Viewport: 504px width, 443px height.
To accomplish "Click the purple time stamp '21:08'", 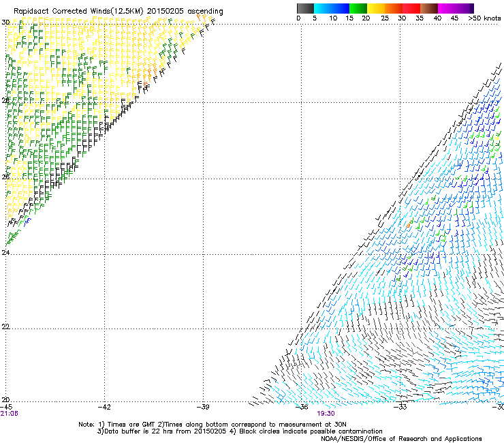I will 9,414.
